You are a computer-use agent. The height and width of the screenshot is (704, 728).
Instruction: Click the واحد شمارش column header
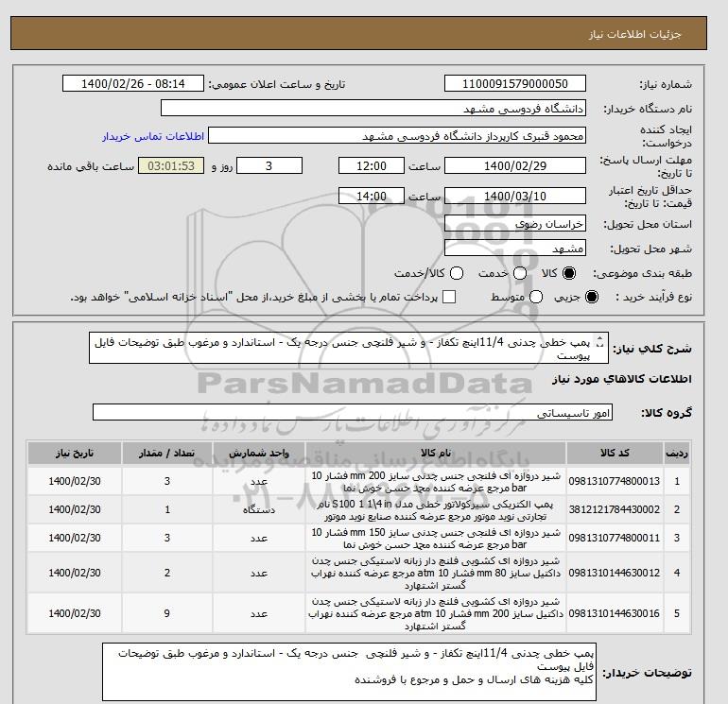point(259,453)
